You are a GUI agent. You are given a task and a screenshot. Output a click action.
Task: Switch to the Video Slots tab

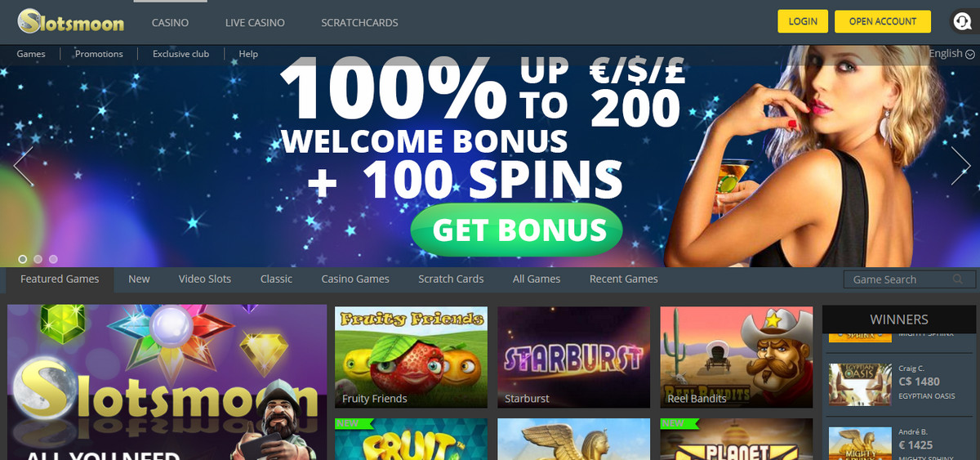(x=205, y=279)
